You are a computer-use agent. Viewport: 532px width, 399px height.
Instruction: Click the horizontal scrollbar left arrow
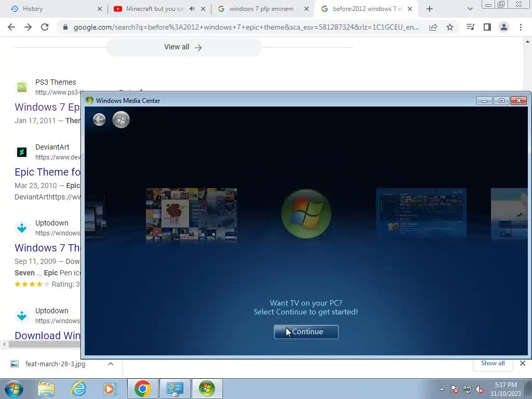point(4,344)
